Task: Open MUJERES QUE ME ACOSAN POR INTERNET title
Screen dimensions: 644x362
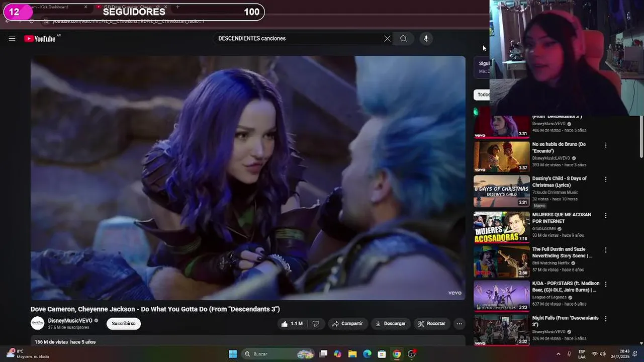Action: pos(562,218)
